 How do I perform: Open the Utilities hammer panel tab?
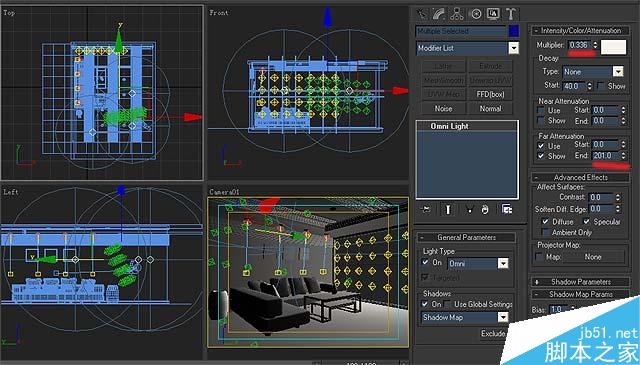pos(511,14)
